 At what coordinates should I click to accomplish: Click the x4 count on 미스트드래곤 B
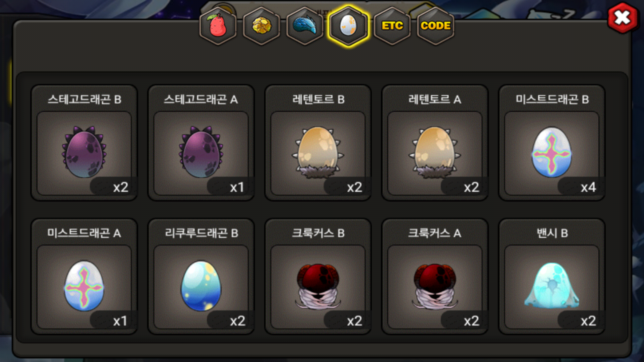588,187
